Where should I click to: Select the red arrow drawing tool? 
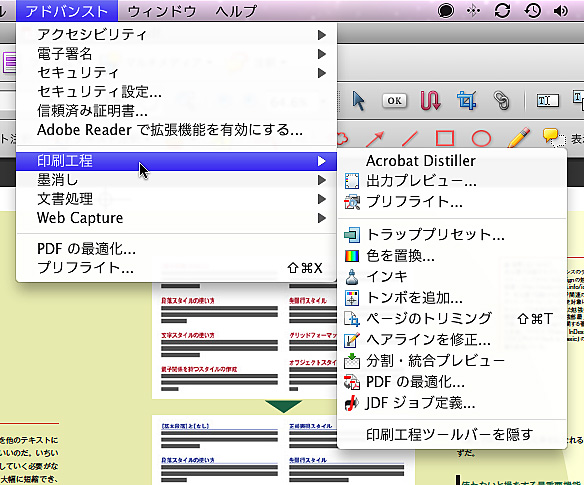pyautogui.click(x=375, y=139)
